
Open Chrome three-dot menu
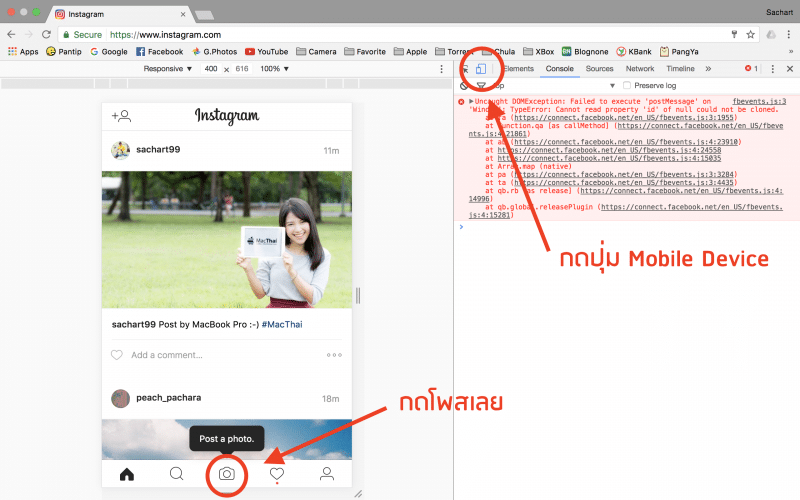coord(788,34)
